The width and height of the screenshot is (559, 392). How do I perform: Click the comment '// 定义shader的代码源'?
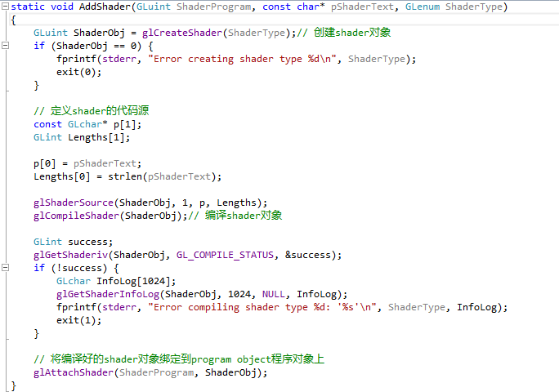(92, 111)
